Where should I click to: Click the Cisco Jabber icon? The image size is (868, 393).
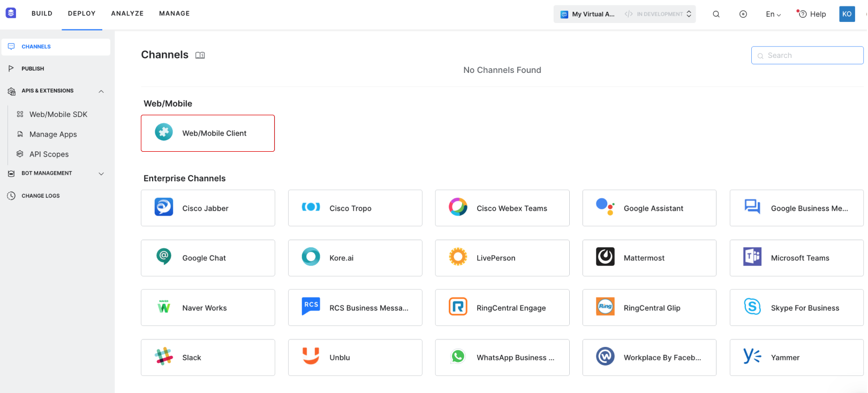click(x=164, y=207)
